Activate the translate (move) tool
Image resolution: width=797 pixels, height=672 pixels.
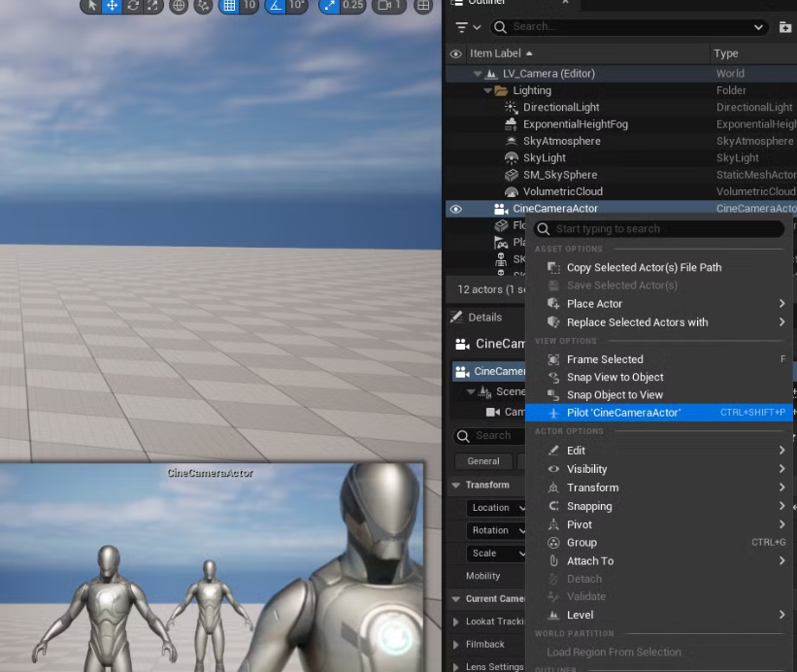112,5
